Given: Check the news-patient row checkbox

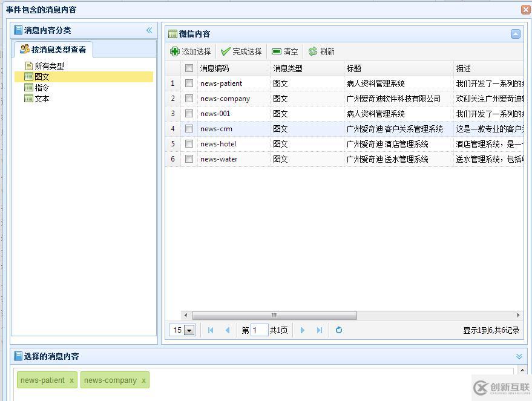Looking at the screenshot, I should (189, 83).
